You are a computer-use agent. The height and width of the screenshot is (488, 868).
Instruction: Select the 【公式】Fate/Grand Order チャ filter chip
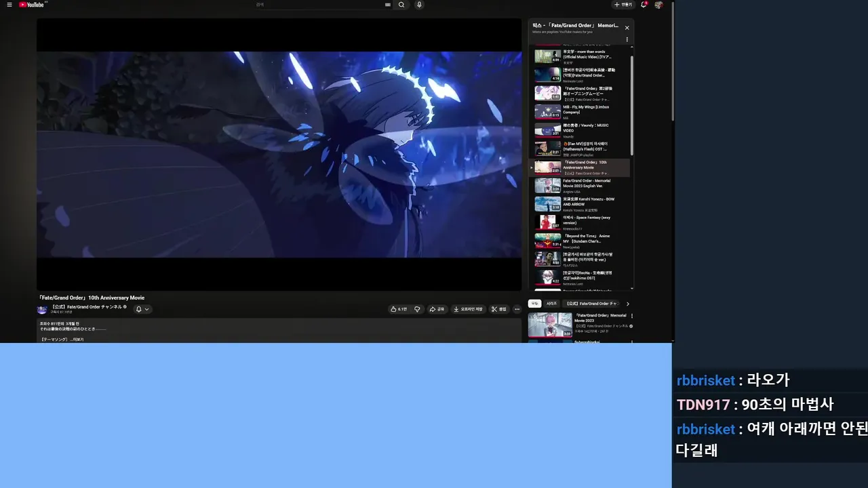[591, 304]
